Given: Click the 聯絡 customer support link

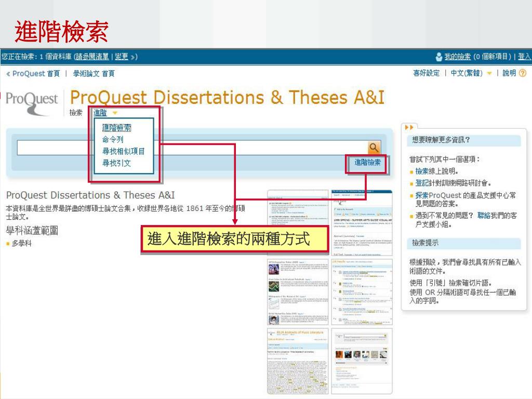Looking at the screenshot, I should (484, 216).
